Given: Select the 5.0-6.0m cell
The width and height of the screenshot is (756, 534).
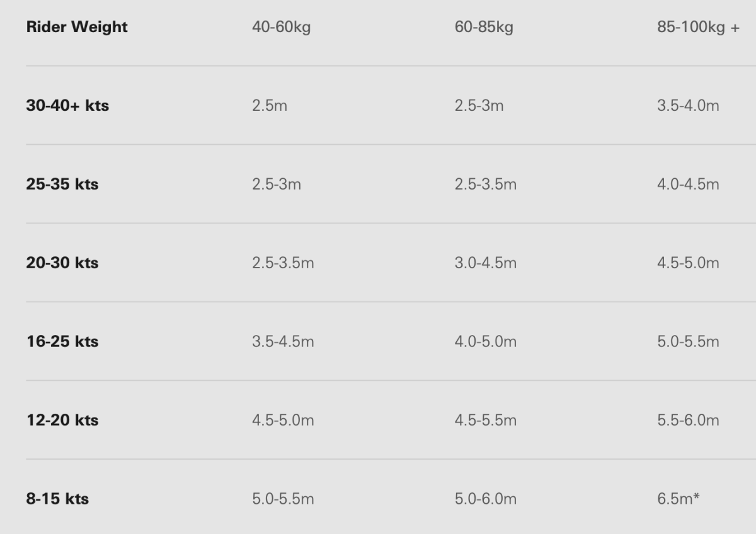Looking at the screenshot, I should tap(486, 499).
